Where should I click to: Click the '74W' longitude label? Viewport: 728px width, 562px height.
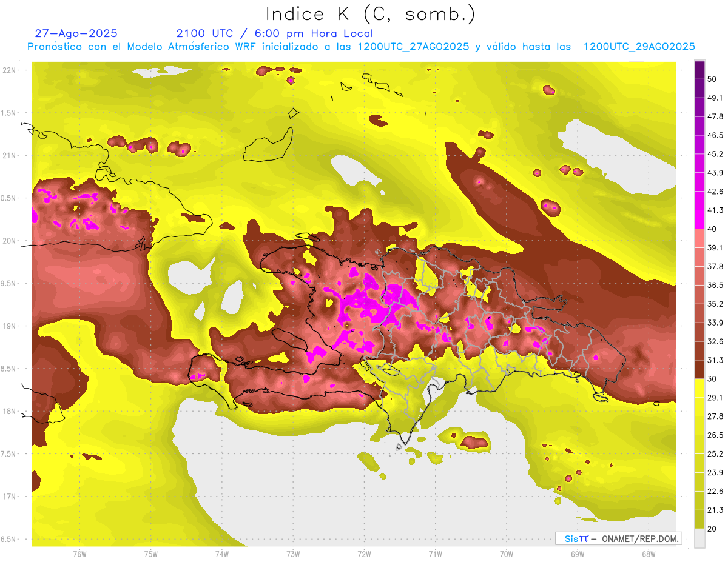(x=222, y=554)
